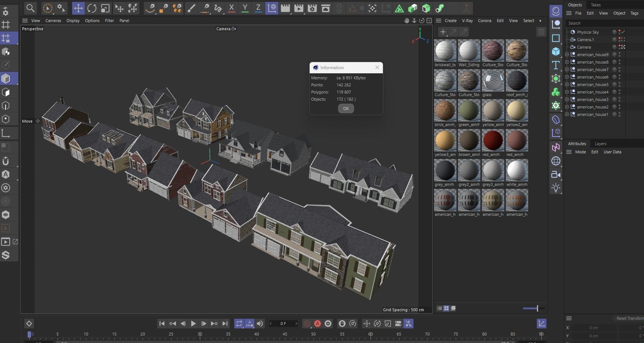Click frame 45 on the timeline ruler
Screen dimensions: 644x343
click(285, 334)
